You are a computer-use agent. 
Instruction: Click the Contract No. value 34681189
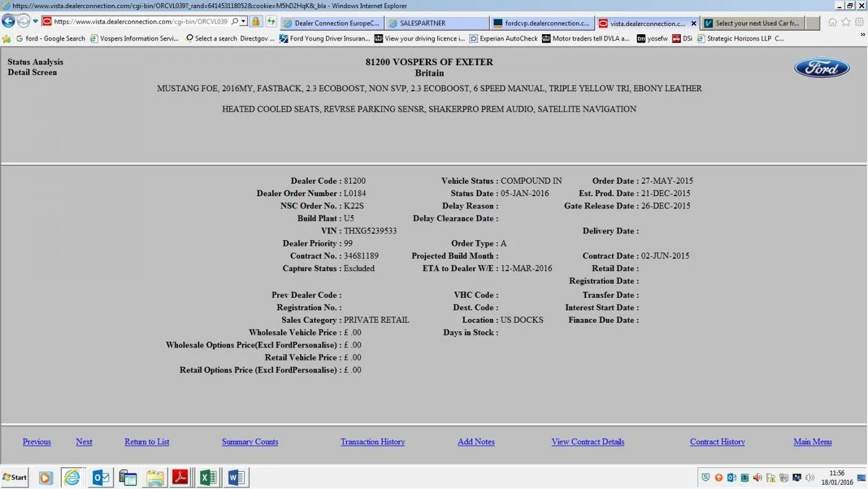[361, 256]
